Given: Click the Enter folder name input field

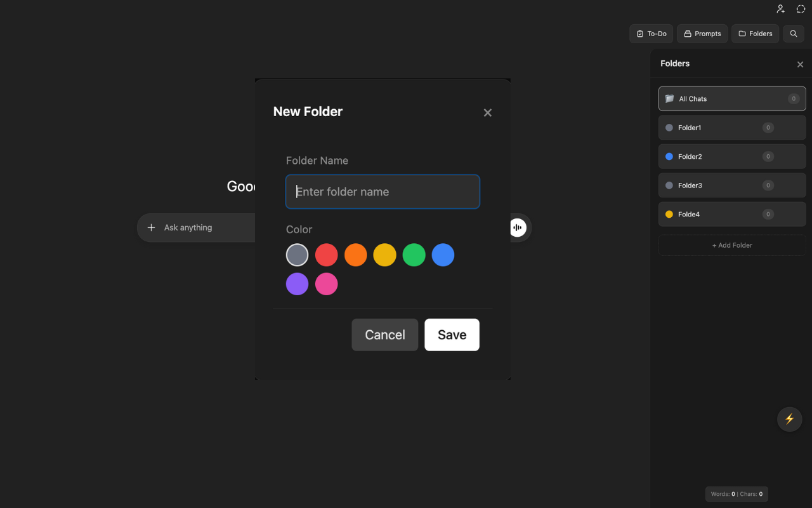Looking at the screenshot, I should pyautogui.click(x=383, y=191).
